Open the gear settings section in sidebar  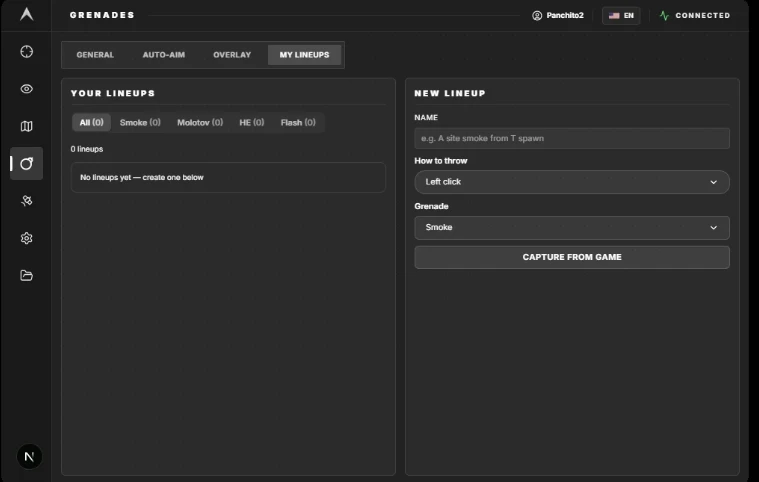(x=27, y=238)
